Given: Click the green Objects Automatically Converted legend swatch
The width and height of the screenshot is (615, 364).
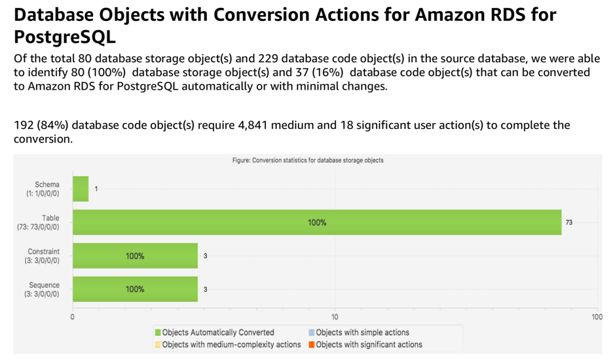Looking at the screenshot, I should coord(158,333).
